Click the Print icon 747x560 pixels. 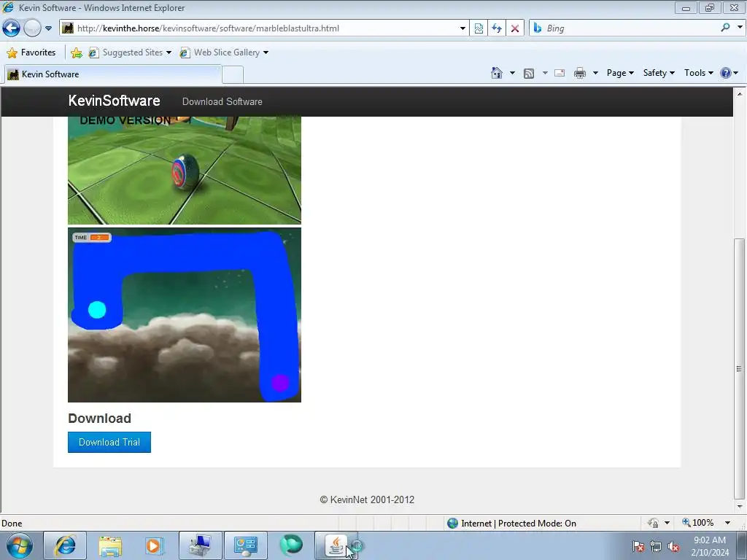pyautogui.click(x=580, y=73)
